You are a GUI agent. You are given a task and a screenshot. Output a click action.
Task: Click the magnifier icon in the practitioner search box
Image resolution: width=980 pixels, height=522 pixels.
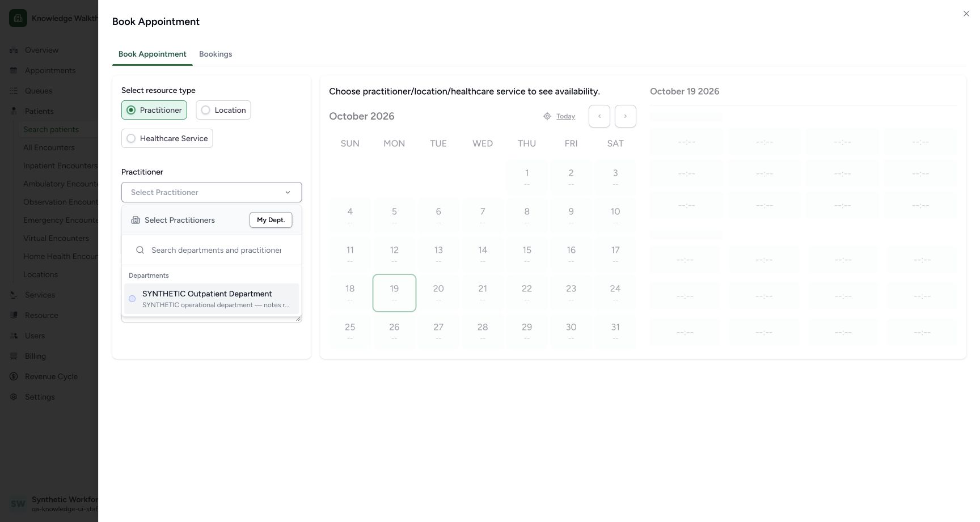(140, 250)
